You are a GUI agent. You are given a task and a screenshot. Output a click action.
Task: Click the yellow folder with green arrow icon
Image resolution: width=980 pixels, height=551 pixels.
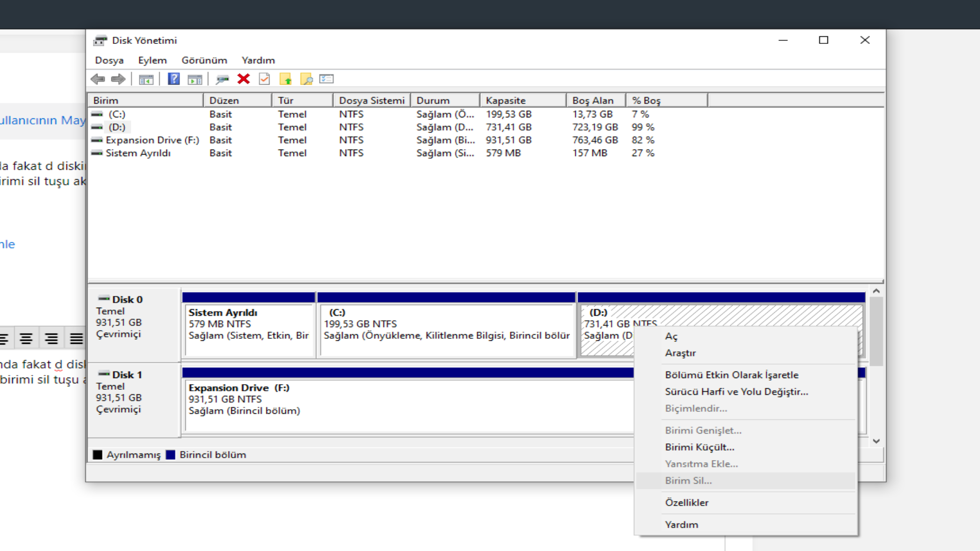tap(285, 79)
